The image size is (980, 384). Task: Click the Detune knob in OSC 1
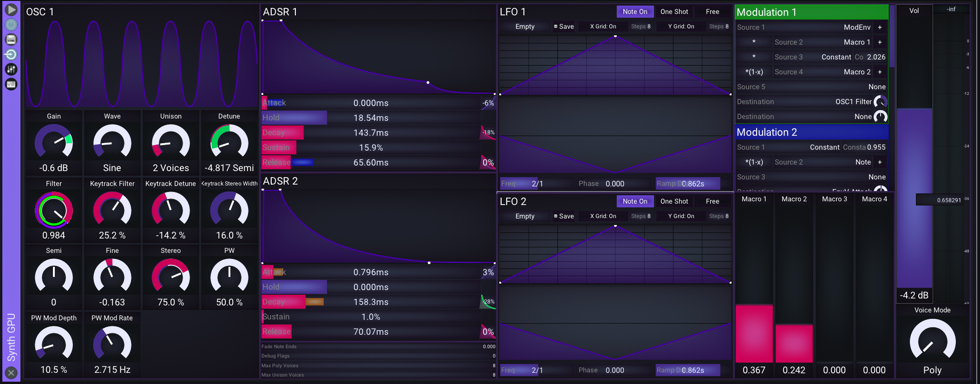pyautogui.click(x=229, y=142)
